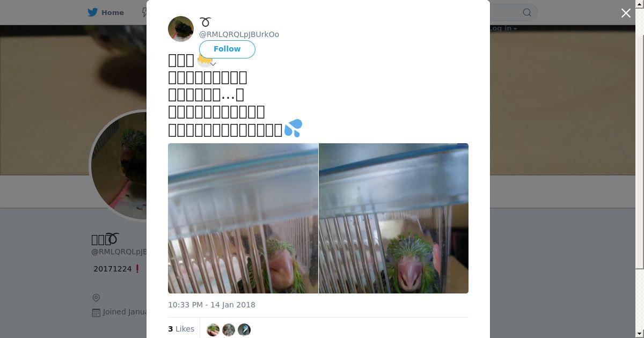
Task: Click the location pin icon in the profile
Action: click(96, 298)
